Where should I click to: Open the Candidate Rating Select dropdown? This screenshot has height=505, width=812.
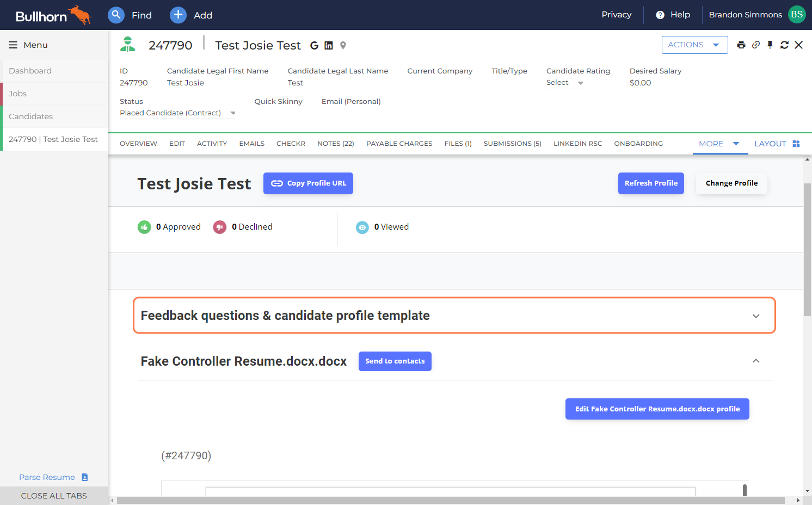click(564, 83)
